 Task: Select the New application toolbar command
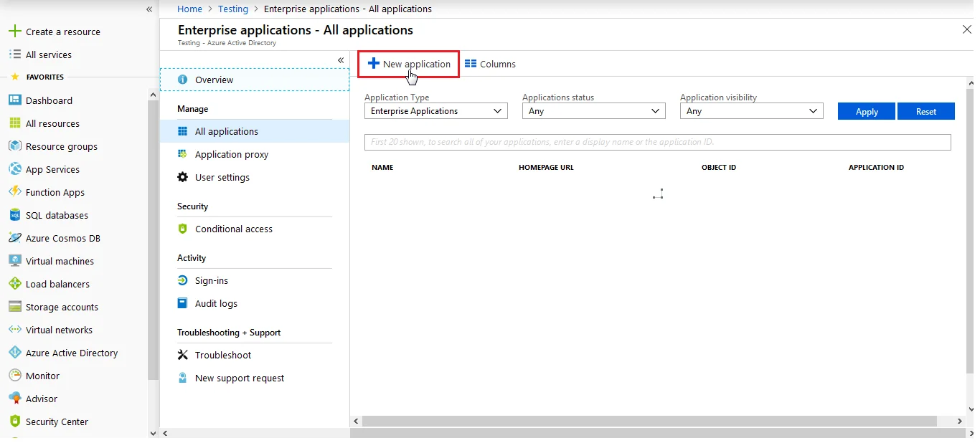(407, 63)
